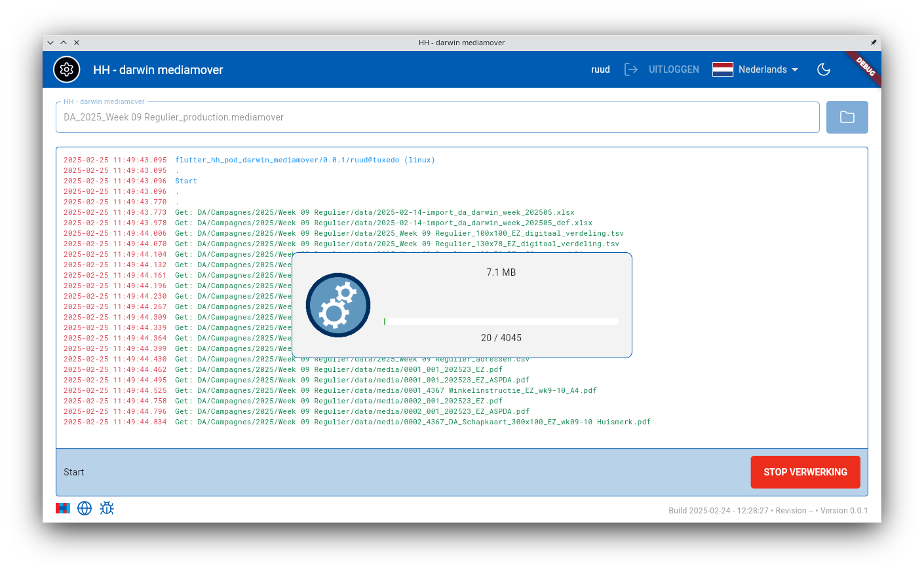Image resolution: width=924 pixels, height=573 pixels.
Task: Click the username ruud in the header
Action: 600,69
